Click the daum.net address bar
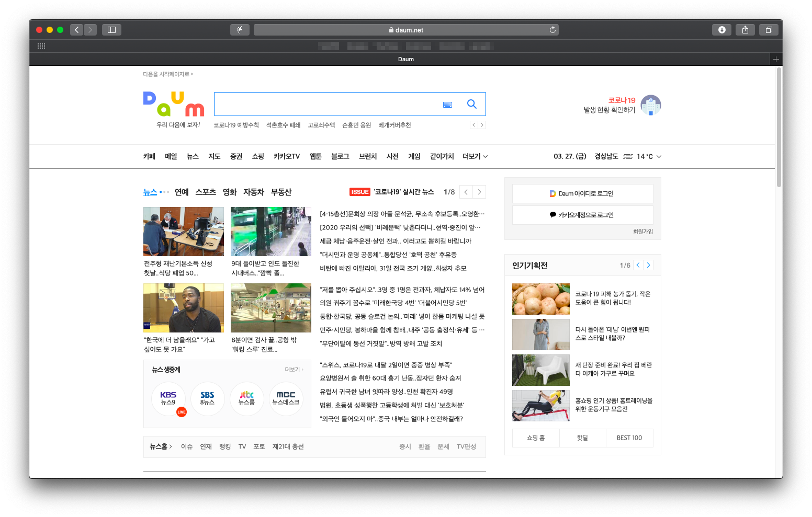The image size is (812, 517). 406,30
